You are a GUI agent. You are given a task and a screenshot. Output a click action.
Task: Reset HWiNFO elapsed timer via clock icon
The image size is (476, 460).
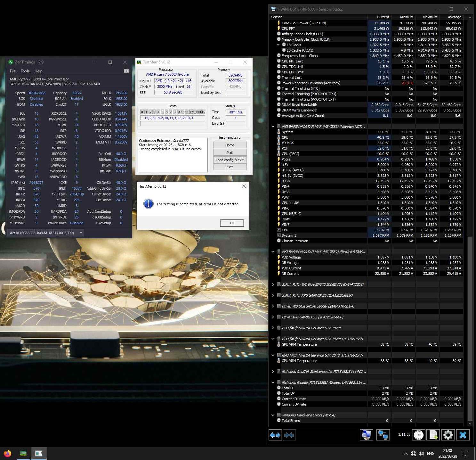coord(418,435)
